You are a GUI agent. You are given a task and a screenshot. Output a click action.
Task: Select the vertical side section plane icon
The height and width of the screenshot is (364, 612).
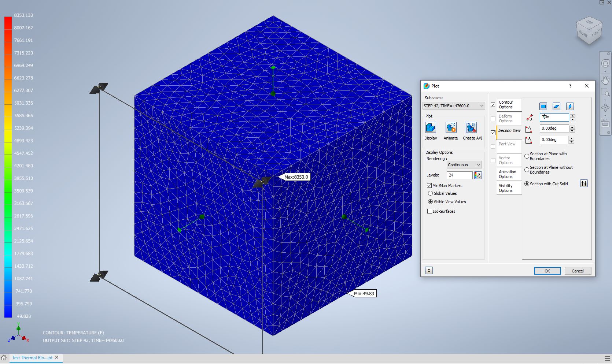coord(570,106)
